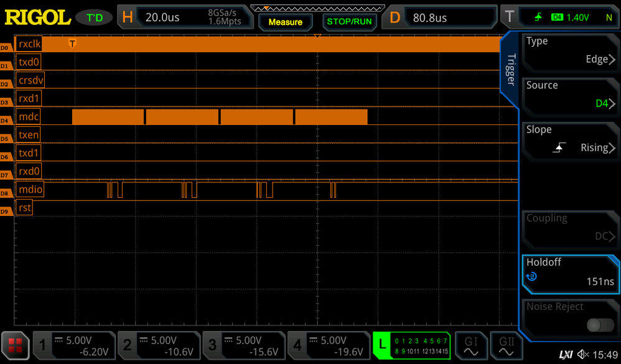The image size is (621, 364).
Task: Click the orange T trigger position marker
Action: click(x=72, y=43)
